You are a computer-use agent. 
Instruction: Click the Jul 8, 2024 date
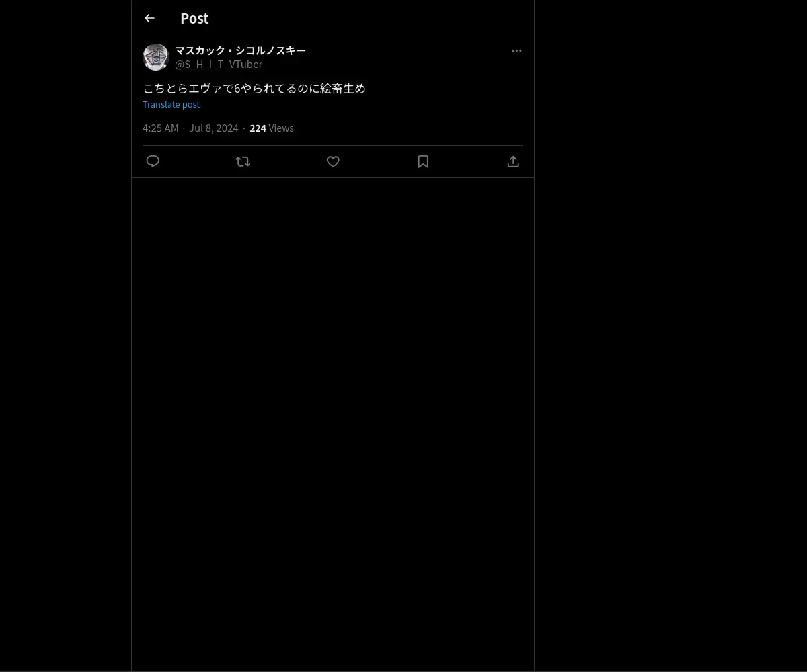214,128
